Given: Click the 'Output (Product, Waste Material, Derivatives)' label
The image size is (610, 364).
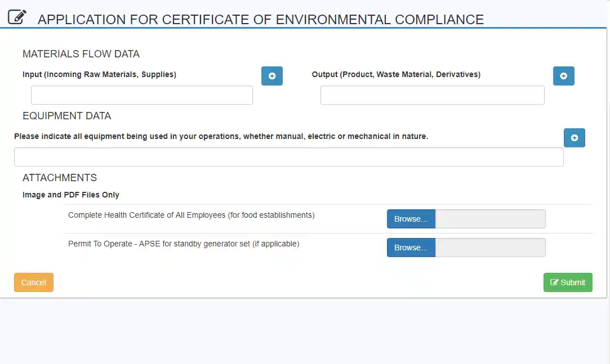Looking at the screenshot, I should coord(396,74).
